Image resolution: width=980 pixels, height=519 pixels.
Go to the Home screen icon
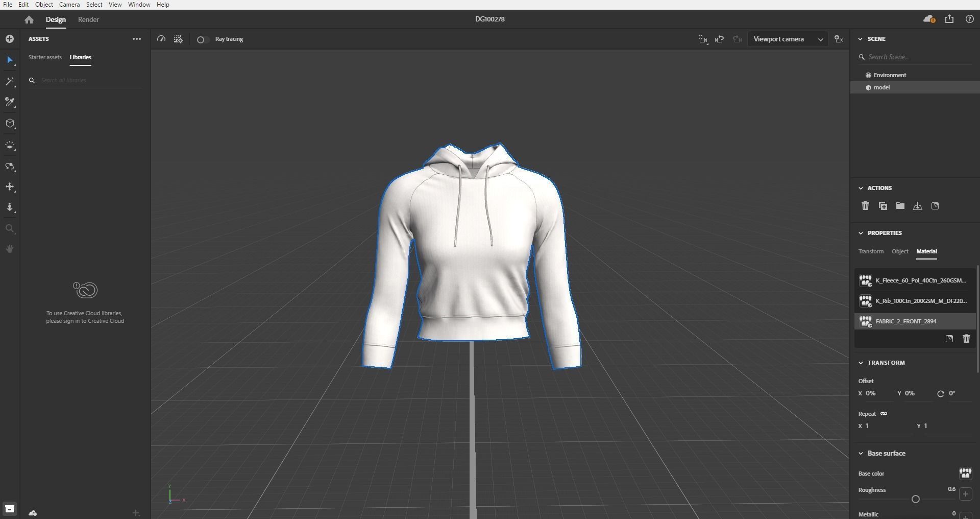click(x=29, y=19)
